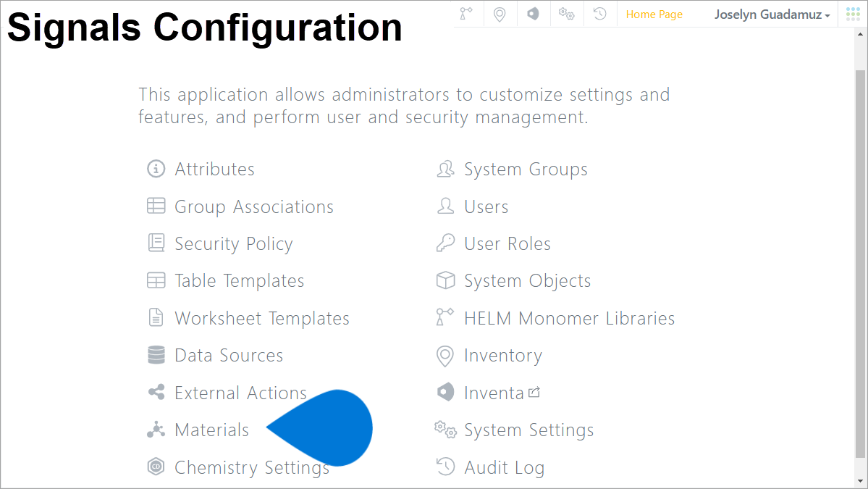This screenshot has width=868, height=489.
Task: Open System Groups
Action: 526,170
